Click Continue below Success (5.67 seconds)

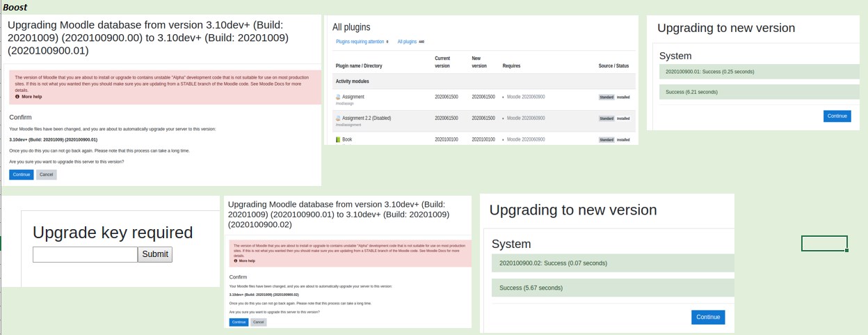pyautogui.click(x=708, y=317)
